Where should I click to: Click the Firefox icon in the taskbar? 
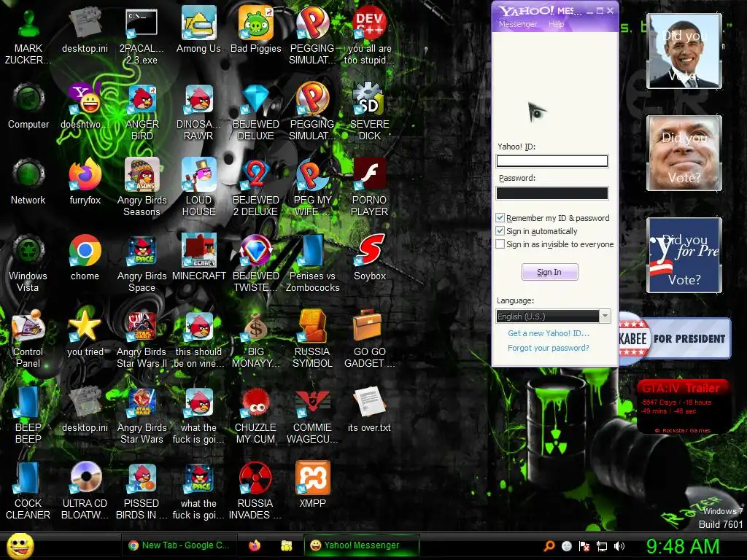255,545
